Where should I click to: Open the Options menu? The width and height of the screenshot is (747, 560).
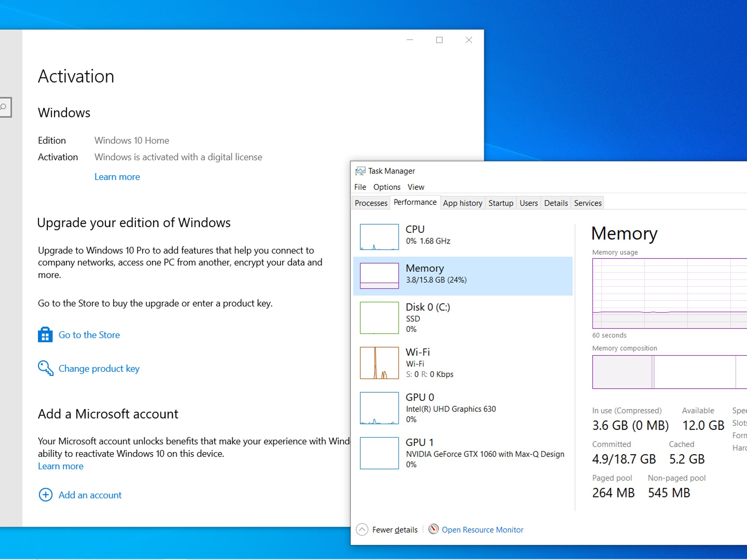(387, 187)
